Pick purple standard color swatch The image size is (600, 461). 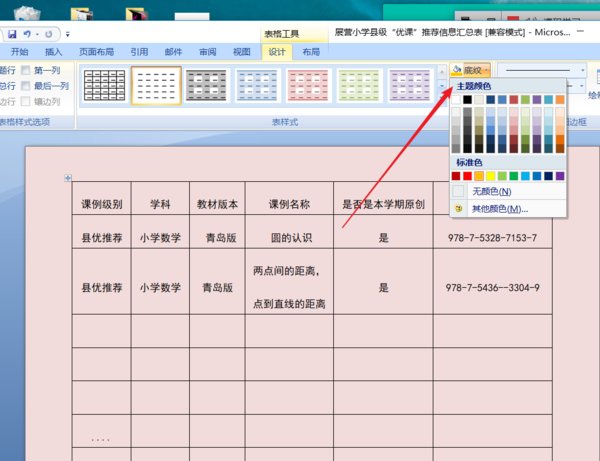coord(560,176)
